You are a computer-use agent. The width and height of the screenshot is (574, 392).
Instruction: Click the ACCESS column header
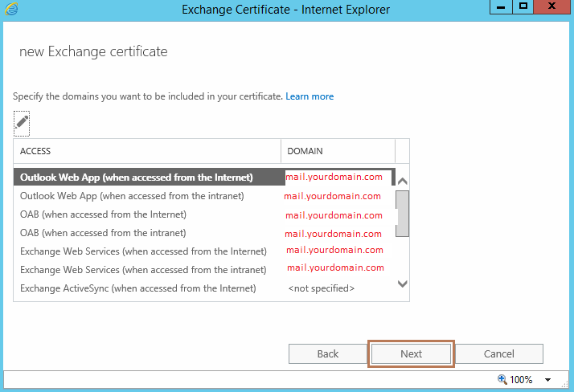point(147,151)
